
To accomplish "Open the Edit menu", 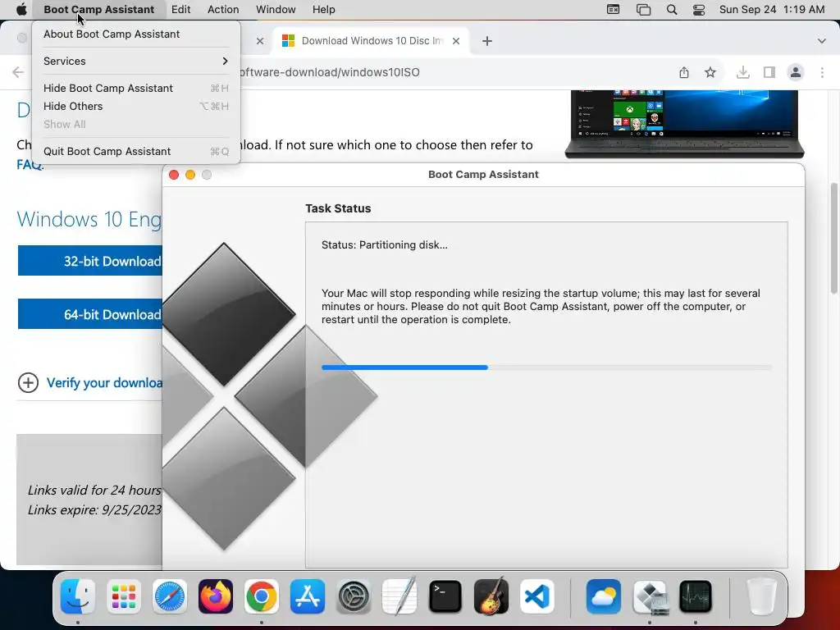I will click(181, 9).
